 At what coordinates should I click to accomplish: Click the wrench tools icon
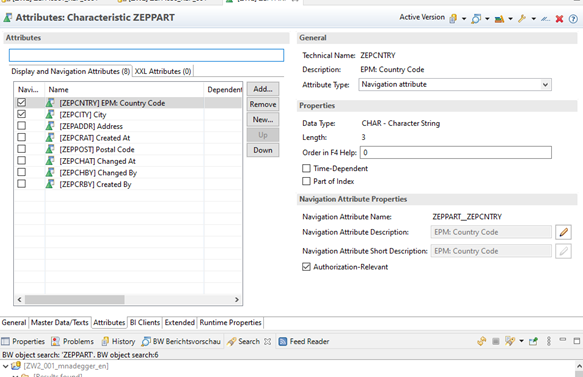(x=522, y=18)
